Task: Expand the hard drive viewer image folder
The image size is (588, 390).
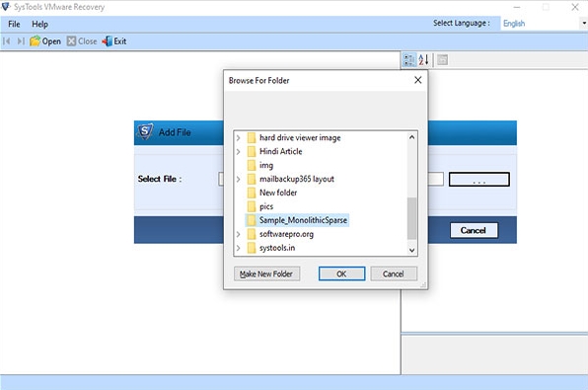Action: tap(238, 138)
